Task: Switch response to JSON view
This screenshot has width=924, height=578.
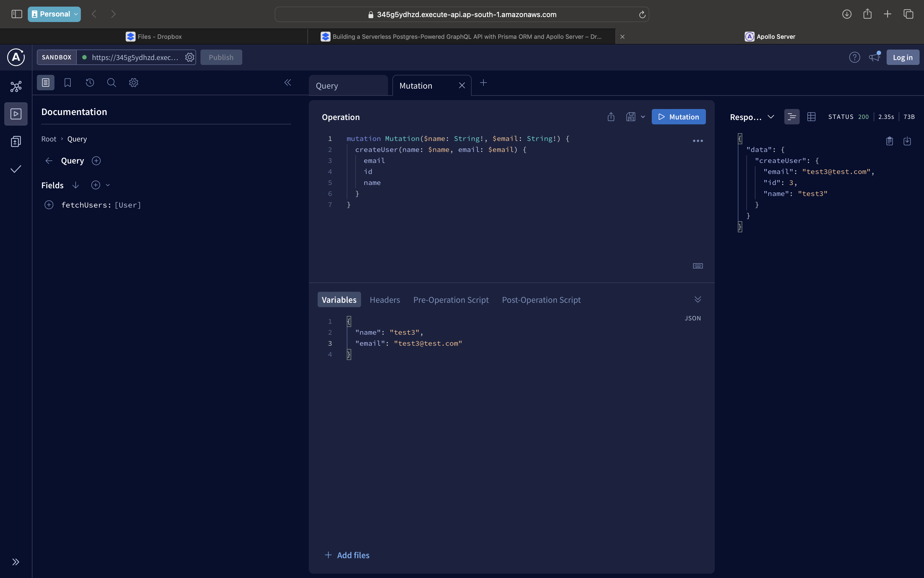Action: click(x=792, y=117)
